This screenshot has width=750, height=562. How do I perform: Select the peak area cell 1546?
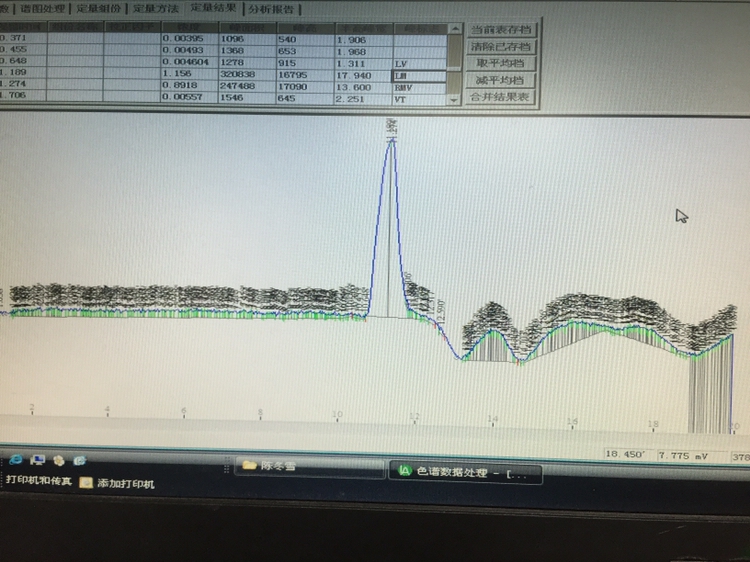pyautogui.click(x=247, y=98)
